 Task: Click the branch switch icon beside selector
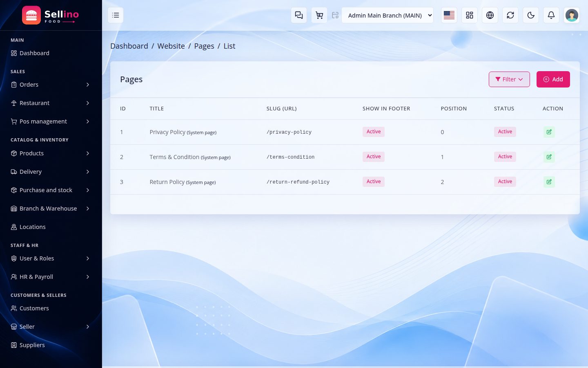point(335,15)
